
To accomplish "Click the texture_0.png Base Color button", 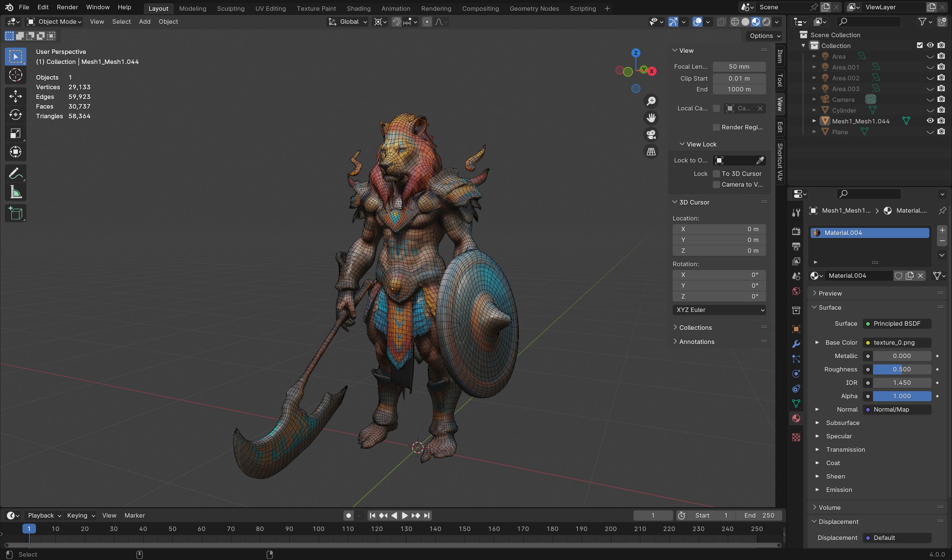I will [897, 343].
